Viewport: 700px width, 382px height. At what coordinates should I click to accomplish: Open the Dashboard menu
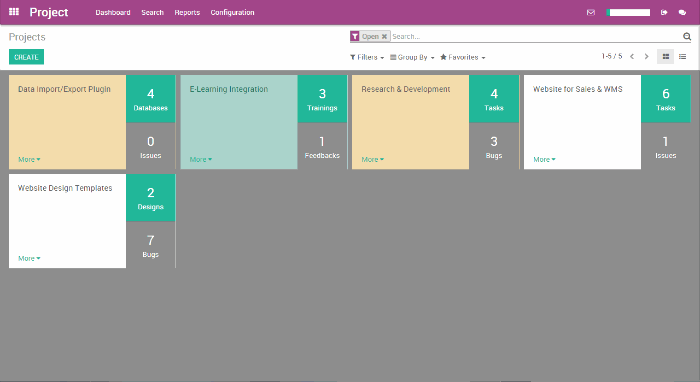click(x=113, y=12)
